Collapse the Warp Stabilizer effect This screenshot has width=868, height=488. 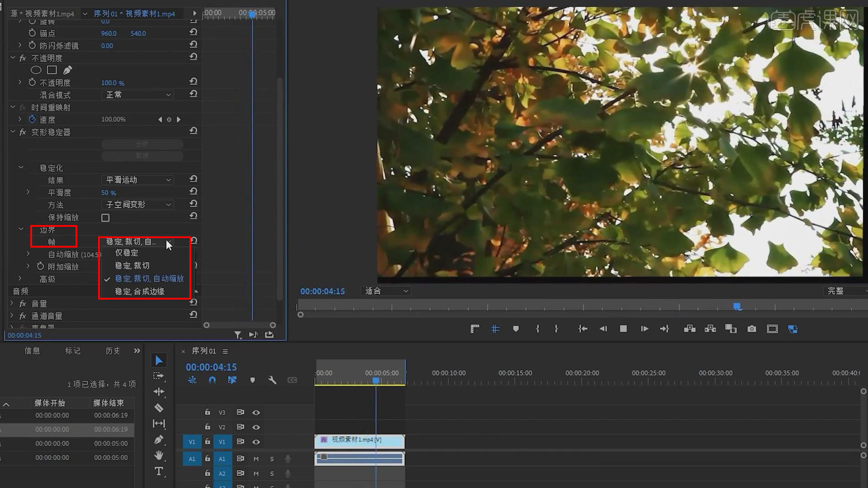coord(13,132)
